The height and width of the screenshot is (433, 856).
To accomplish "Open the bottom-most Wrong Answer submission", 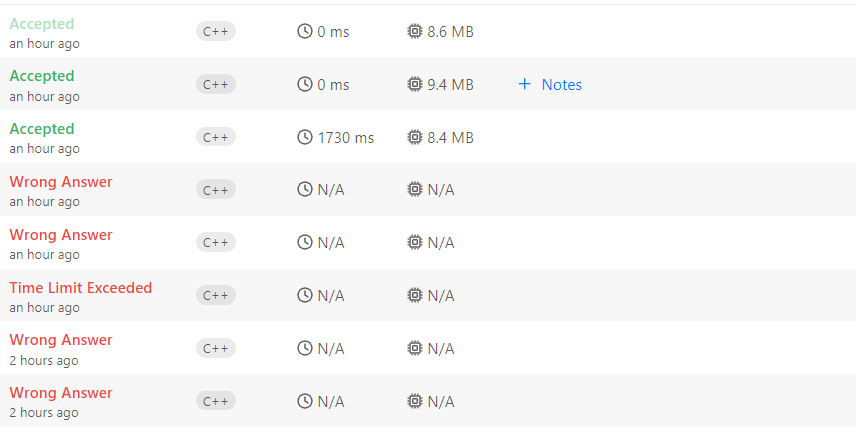I will 61,393.
